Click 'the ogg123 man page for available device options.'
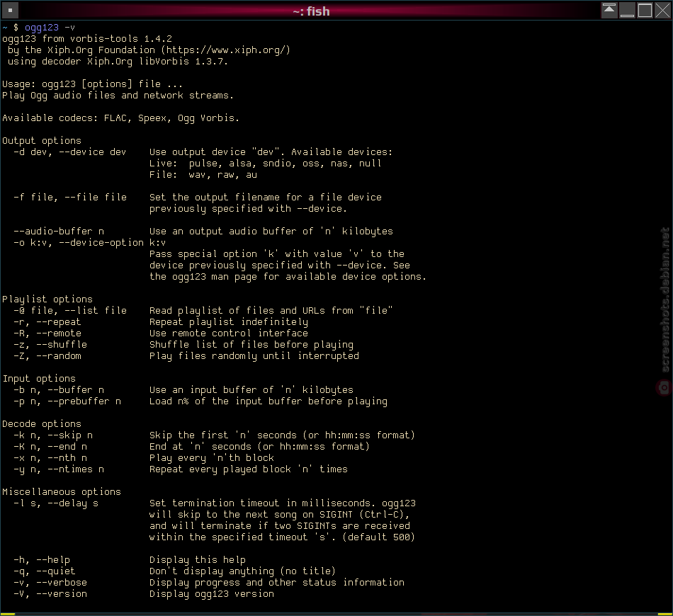The width and height of the screenshot is (673, 616). coord(288,277)
